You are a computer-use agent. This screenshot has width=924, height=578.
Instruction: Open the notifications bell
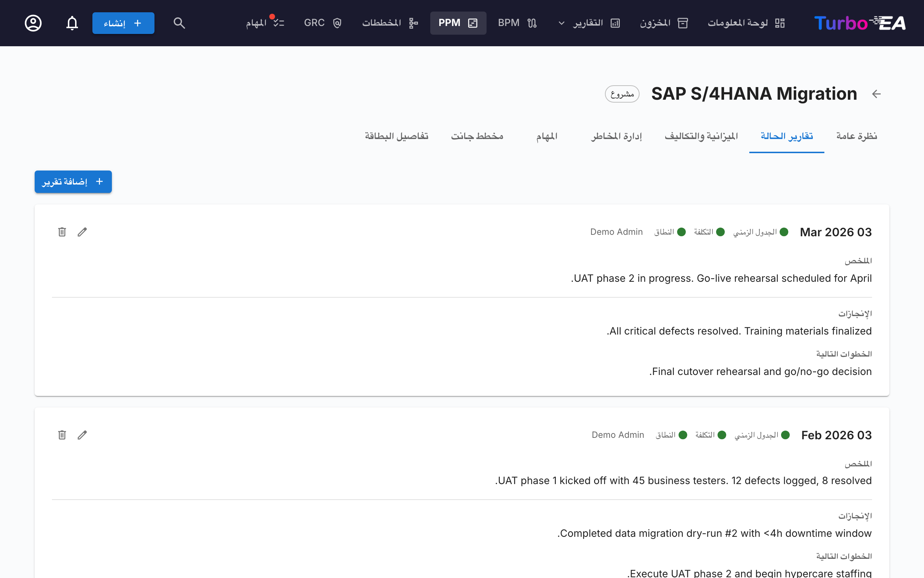72,23
